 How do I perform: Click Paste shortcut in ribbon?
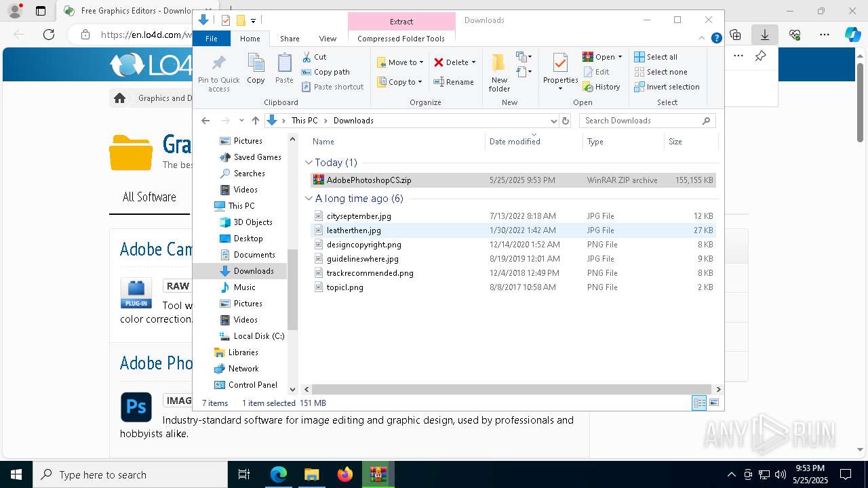point(332,87)
